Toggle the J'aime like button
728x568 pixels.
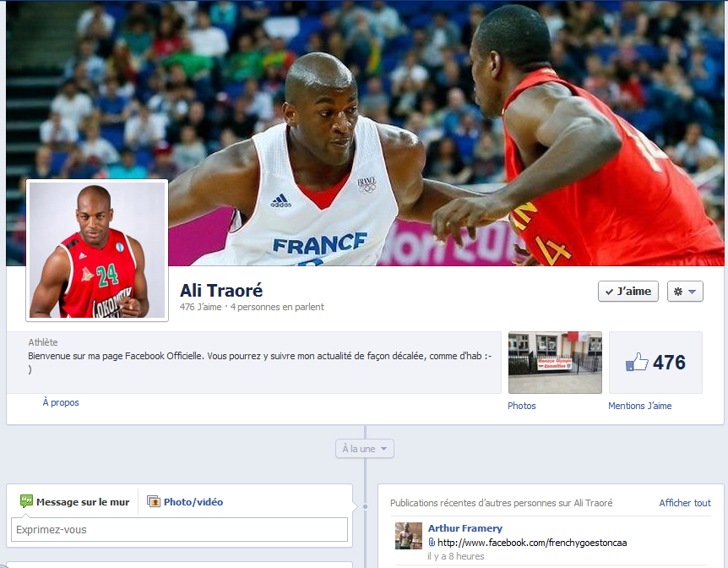coord(627,292)
